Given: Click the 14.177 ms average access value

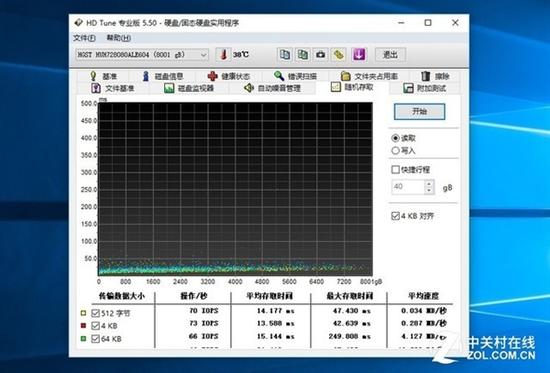Looking at the screenshot, I should point(275,311).
